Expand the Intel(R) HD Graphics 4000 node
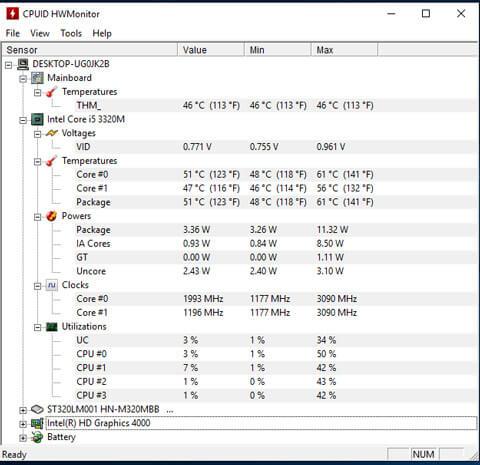This screenshot has width=480, height=465. coord(23,424)
